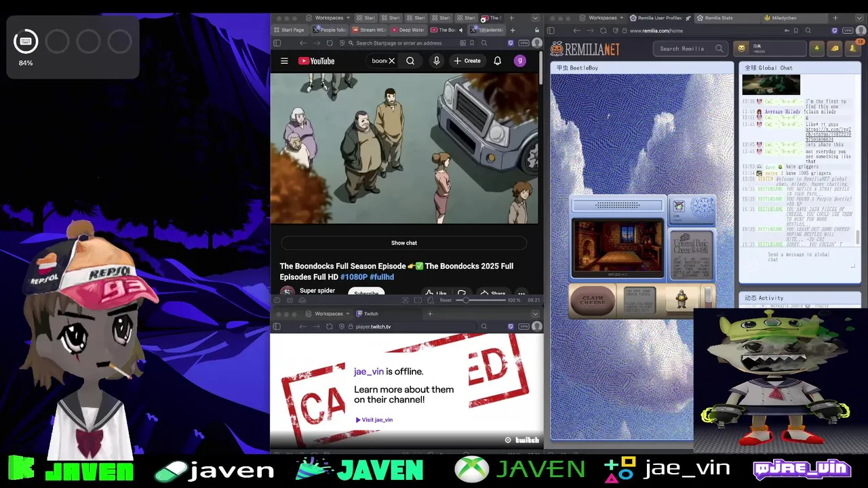The height and width of the screenshot is (488, 868).
Task: Expand the tab list arrow in the YouTube window
Action: (x=535, y=18)
